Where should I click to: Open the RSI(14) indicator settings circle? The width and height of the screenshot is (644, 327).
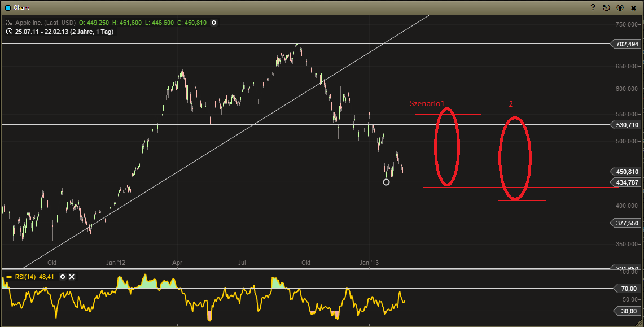coord(63,277)
